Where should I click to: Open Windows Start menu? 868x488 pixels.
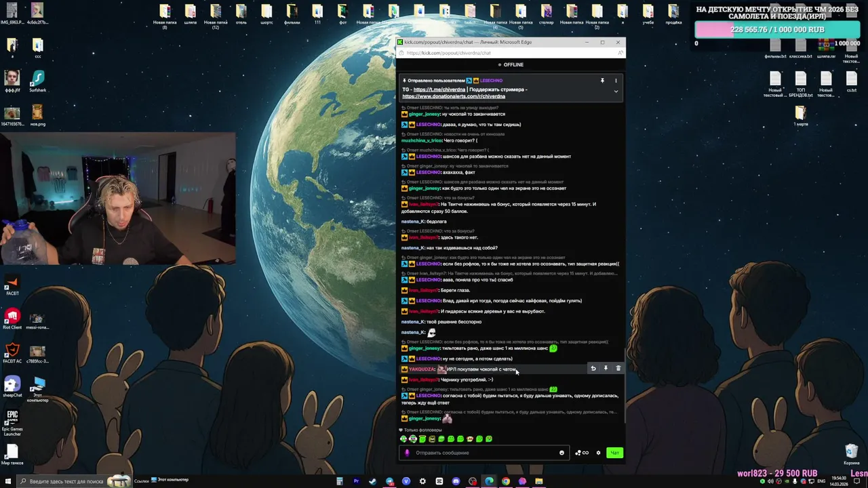point(7,481)
